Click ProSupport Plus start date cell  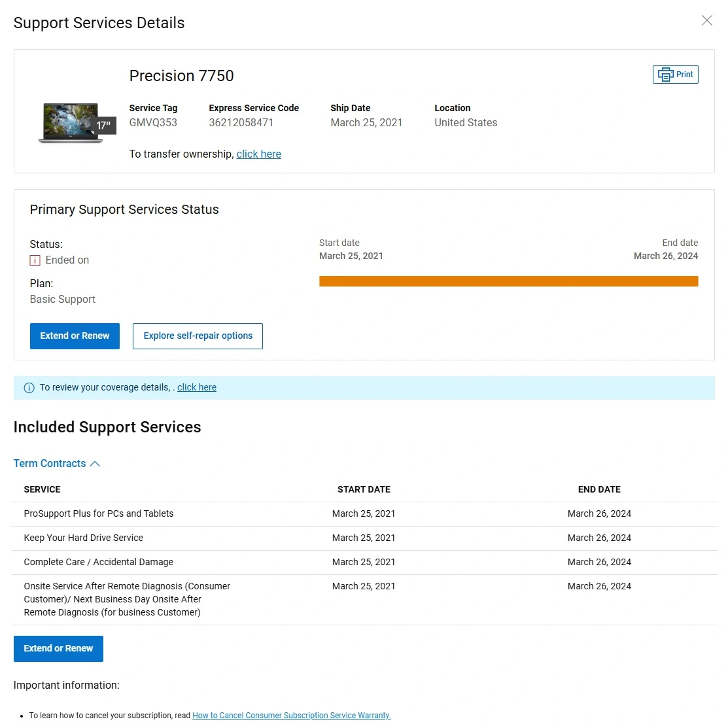coord(364,513)
